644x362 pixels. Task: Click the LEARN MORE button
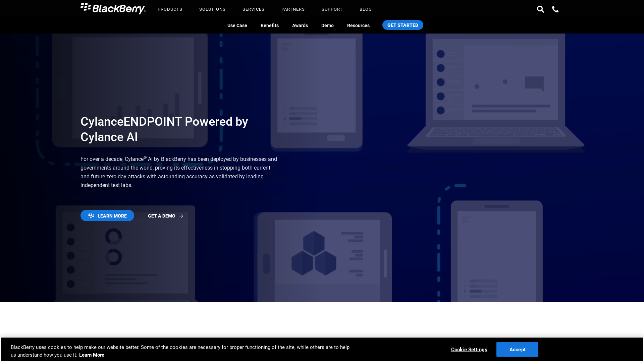107,216
